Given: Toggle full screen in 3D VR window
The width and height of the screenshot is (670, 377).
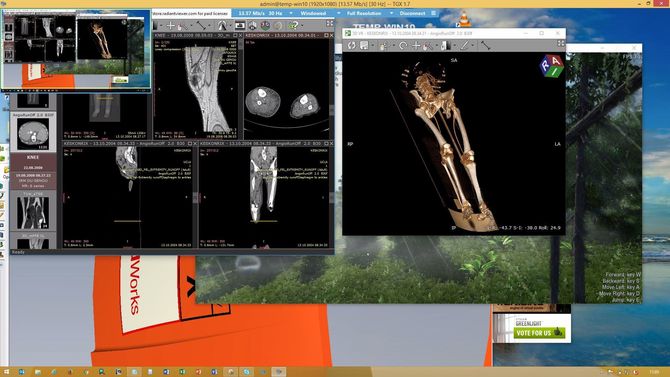Looking at the screenshot, I should (561, 44).
